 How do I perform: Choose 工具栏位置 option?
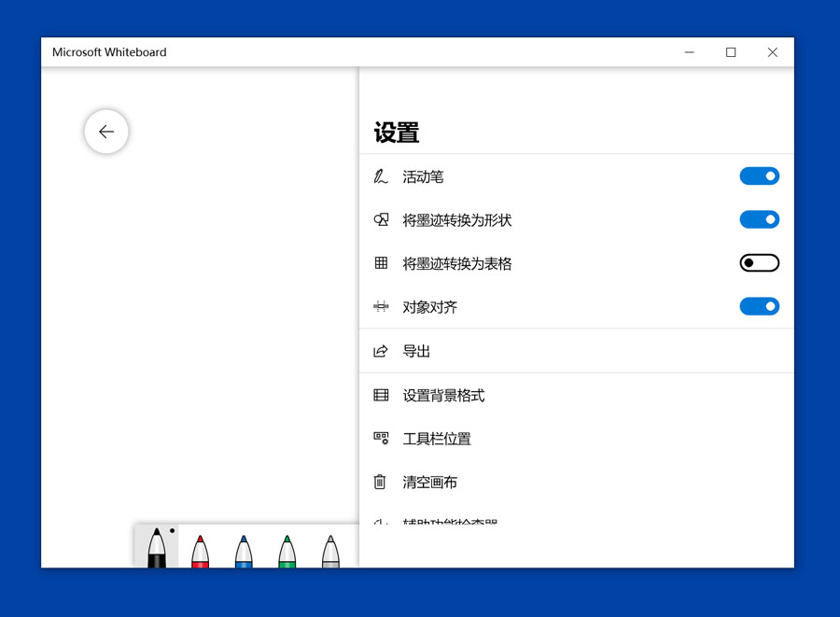[577, 439]
